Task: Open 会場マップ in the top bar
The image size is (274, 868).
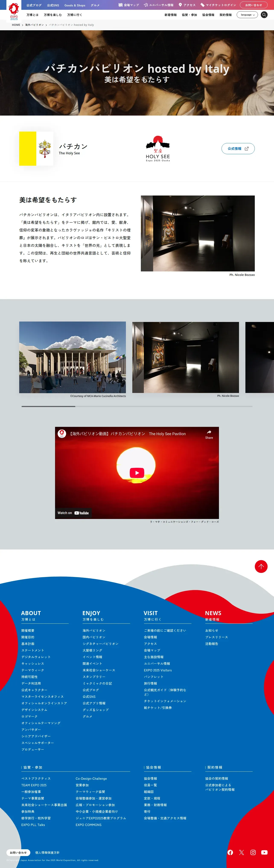Action: (129, 5)
